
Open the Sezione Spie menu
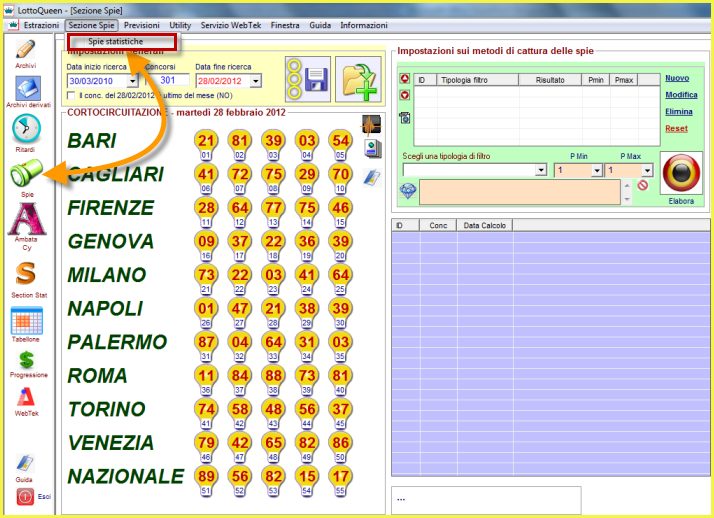click(x=92, y=25)
